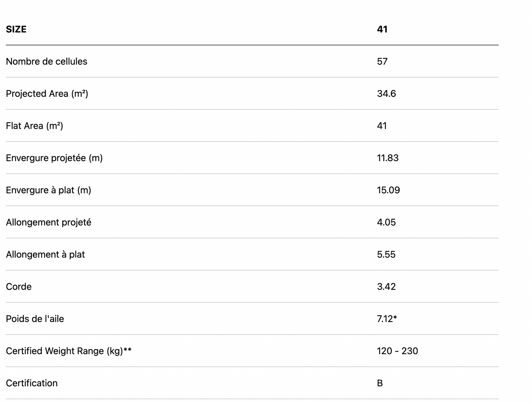The width and height of the screenshot is (532, 403).
Task: Click the Allongement à plat label
Action: (45, 255)
